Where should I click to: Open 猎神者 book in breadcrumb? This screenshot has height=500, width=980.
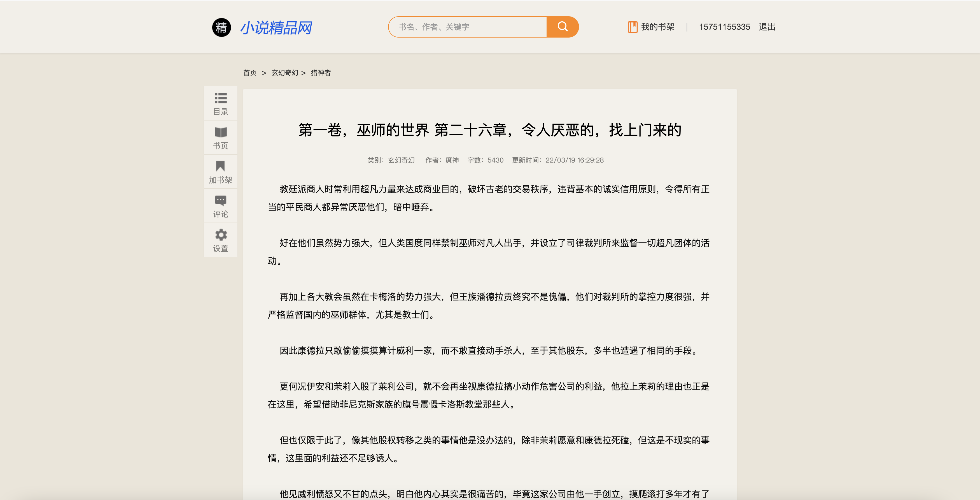tap(321, 73)
